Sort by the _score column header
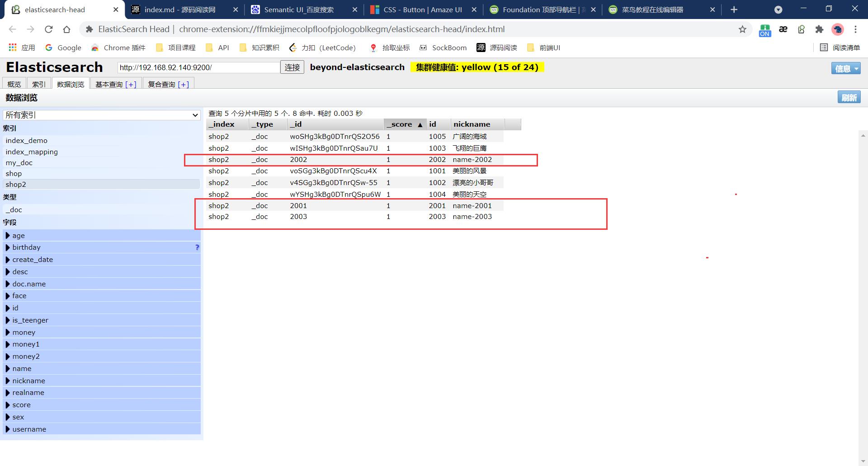 tap(405, 124)
